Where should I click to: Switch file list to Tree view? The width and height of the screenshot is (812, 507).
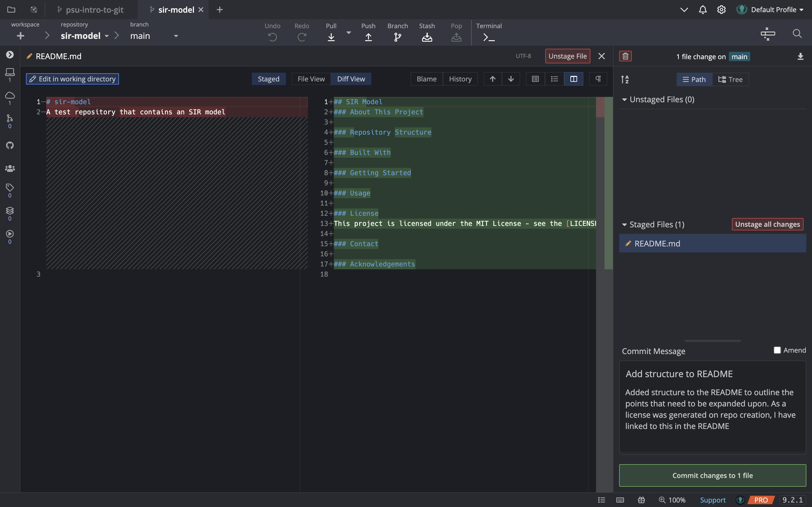coord(730,79)
